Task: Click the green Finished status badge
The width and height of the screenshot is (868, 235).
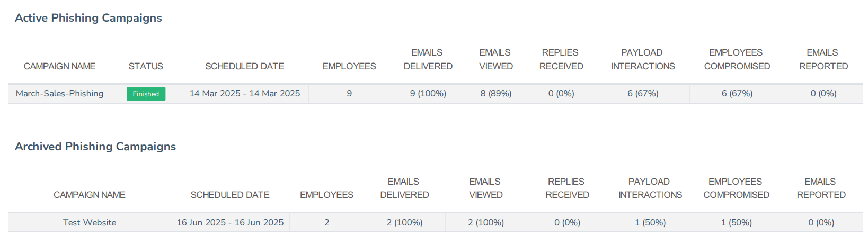Action: click(x=146, y=94)
